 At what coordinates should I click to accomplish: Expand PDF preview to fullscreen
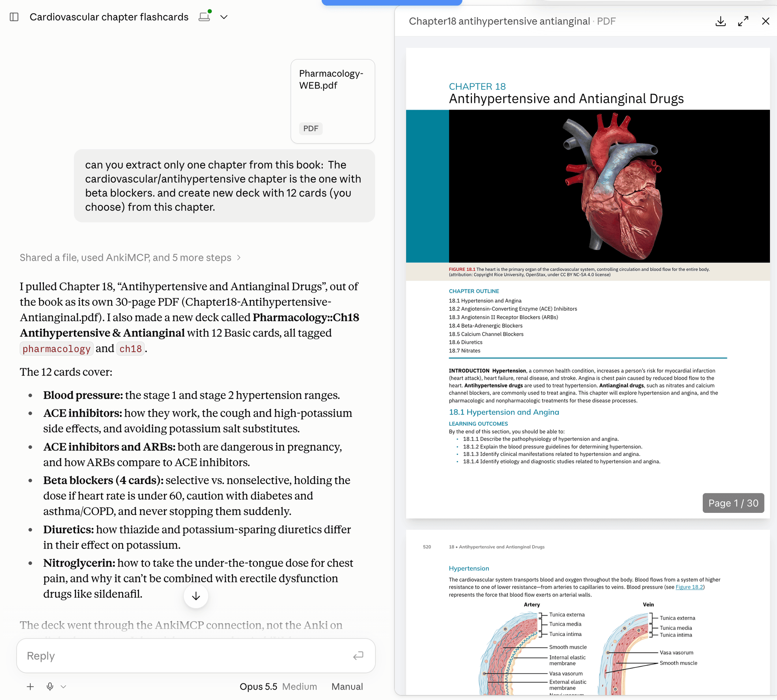pos(743,21)
